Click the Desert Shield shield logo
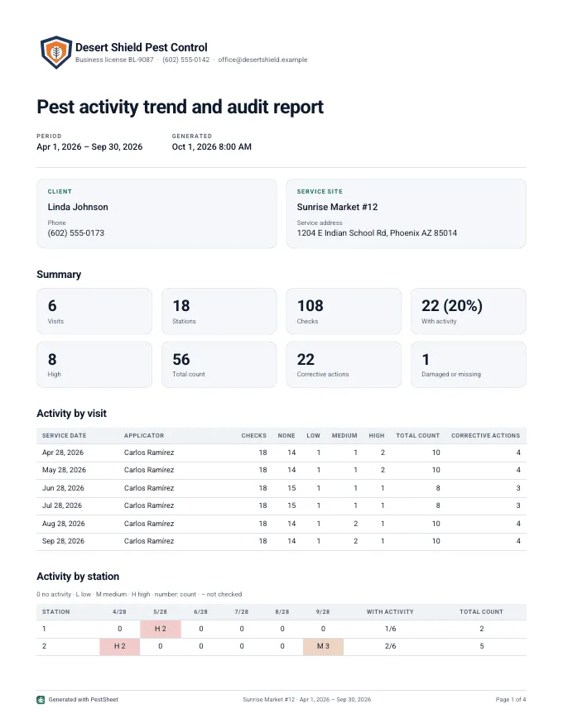 pos(55,52)
